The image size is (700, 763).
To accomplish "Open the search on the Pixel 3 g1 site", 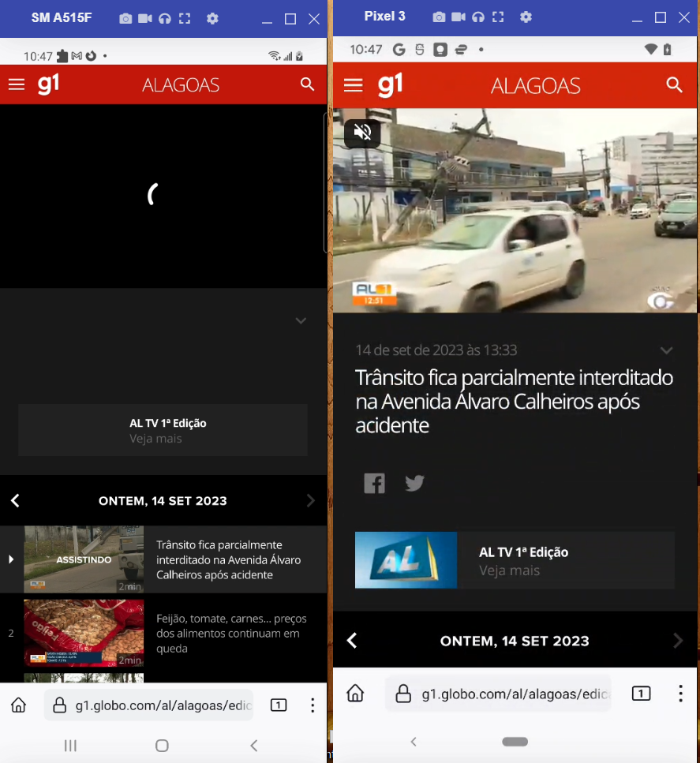I will [x=675, y=84].
